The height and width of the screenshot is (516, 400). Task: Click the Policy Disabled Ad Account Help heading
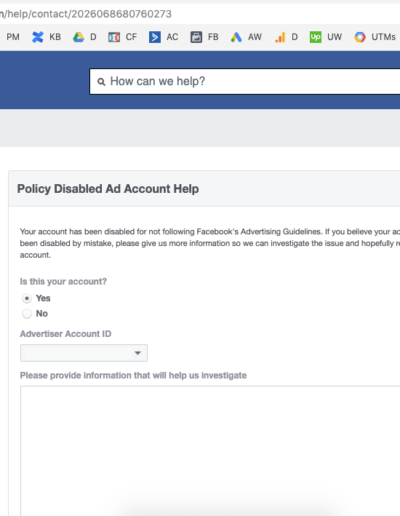pyautogui.click(x=108, y=189)
